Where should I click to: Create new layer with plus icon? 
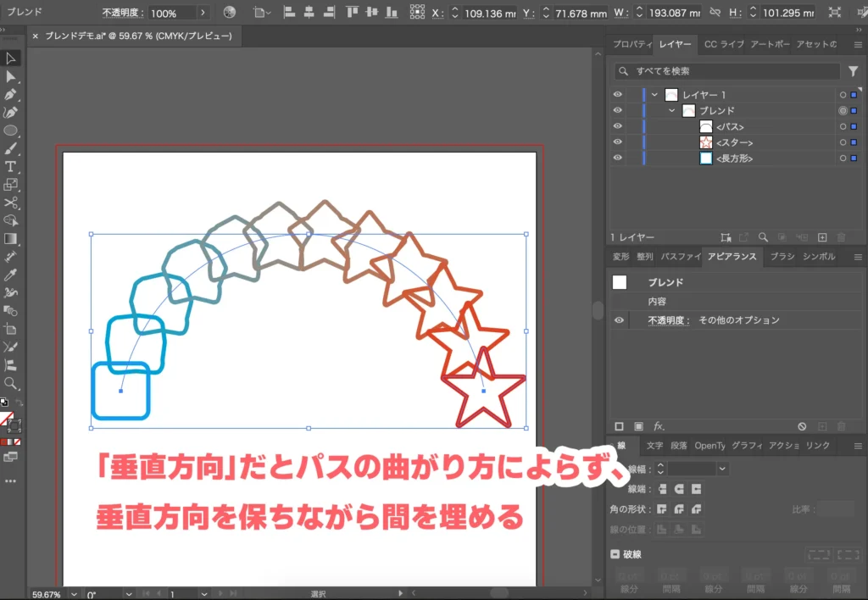[821, 238]
